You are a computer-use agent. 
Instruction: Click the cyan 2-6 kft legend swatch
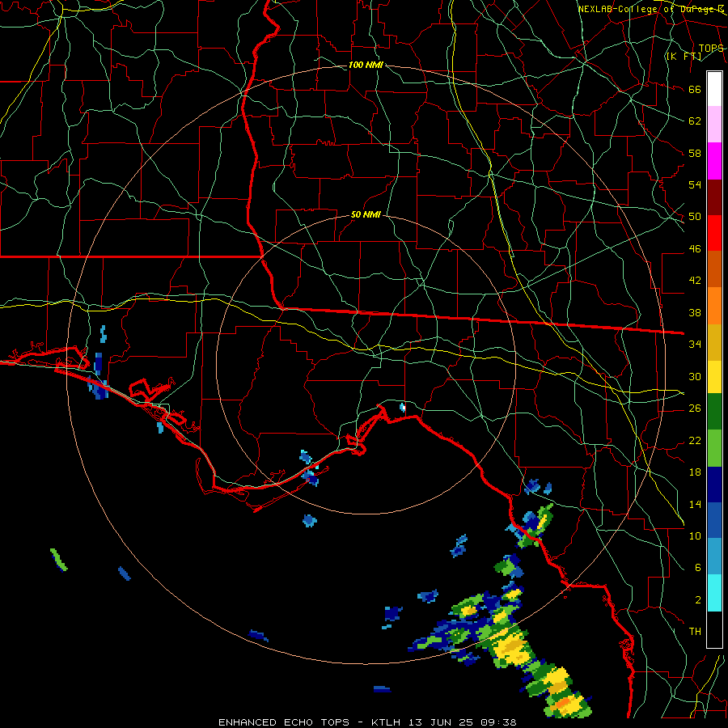(714, 593)
